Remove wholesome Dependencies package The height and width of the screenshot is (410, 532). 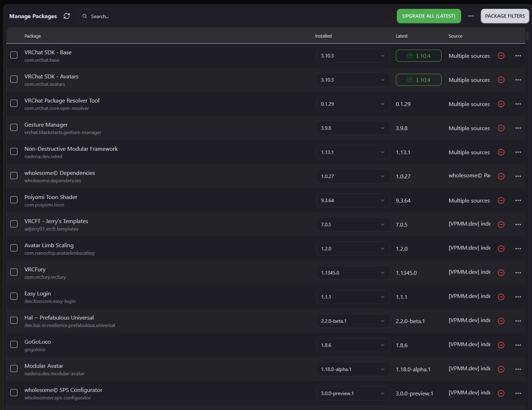tap(501, 176)
